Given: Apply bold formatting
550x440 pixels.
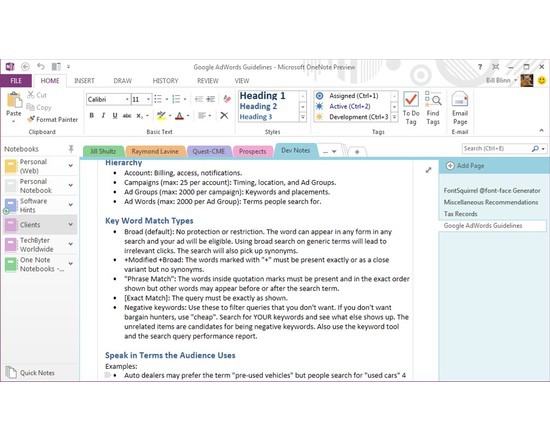Looking at the screenshot, I should pos(92,115).
